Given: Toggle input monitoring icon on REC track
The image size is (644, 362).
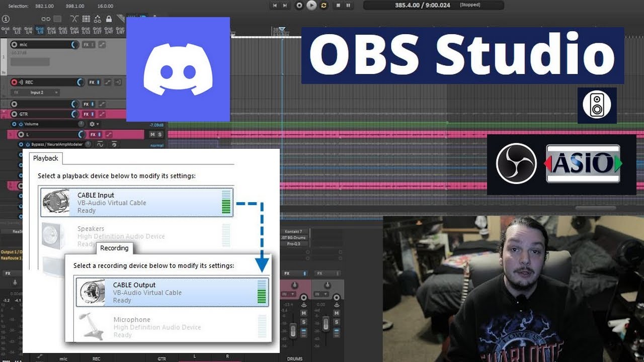Looking at the screenshot, I should (21, 82).
